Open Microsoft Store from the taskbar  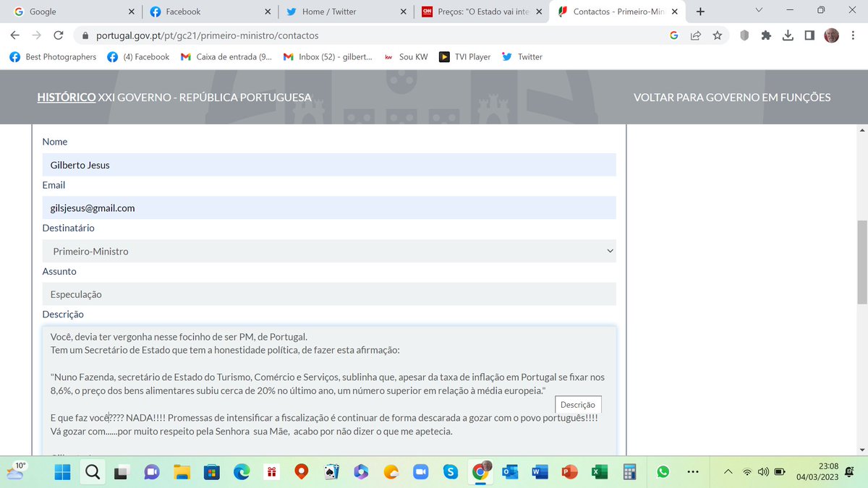pyautogui.click(x=211, y=472)
